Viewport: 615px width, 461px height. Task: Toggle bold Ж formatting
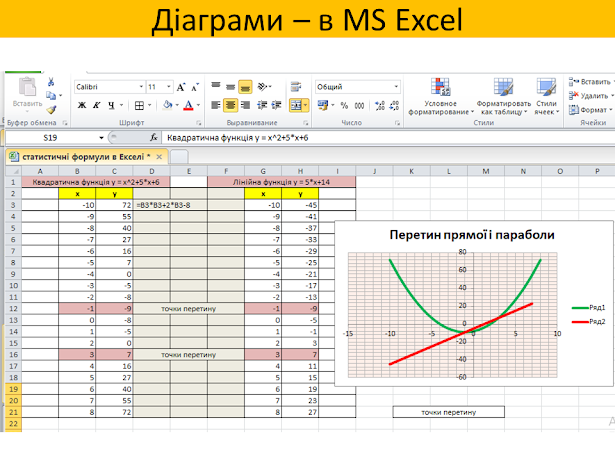[x=82, y=105]
